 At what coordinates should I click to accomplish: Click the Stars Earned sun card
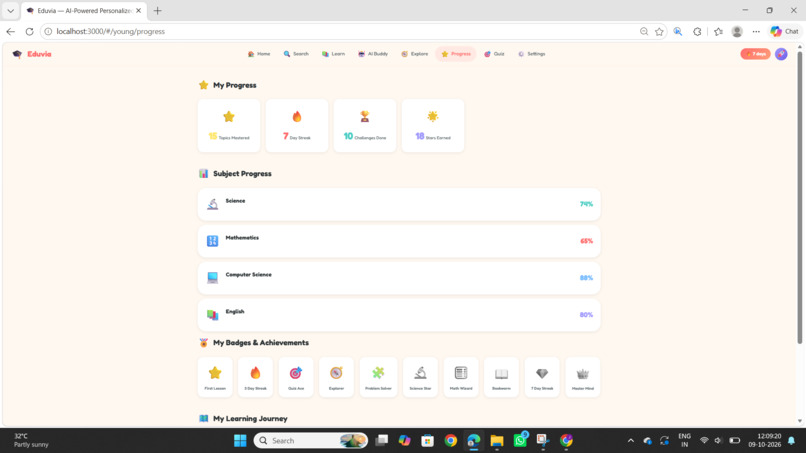coord(432,125)
